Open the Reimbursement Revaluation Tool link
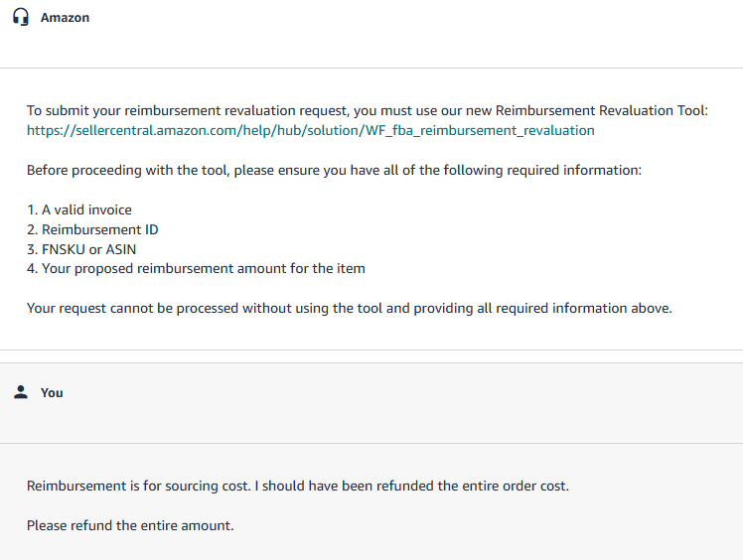743x560 pixels. pyautogui.click(x=310, y=130)
